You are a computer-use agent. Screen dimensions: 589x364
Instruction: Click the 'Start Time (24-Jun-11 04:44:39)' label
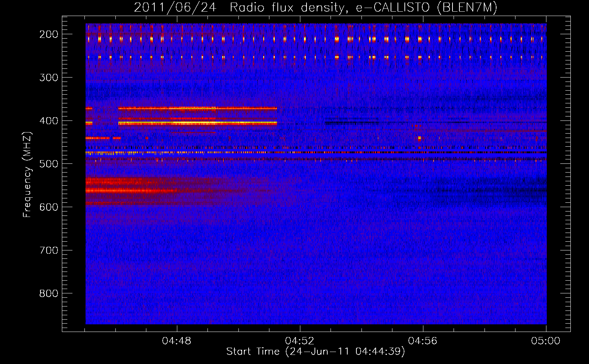pos(316,352)
